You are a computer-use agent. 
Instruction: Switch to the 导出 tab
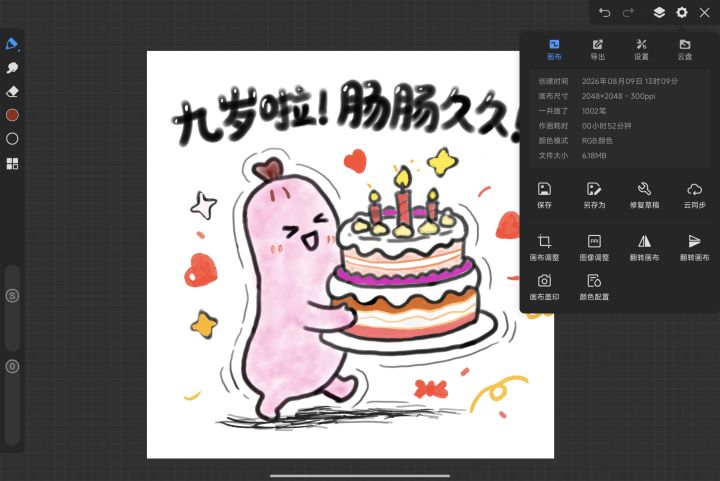tap(597, 50)
